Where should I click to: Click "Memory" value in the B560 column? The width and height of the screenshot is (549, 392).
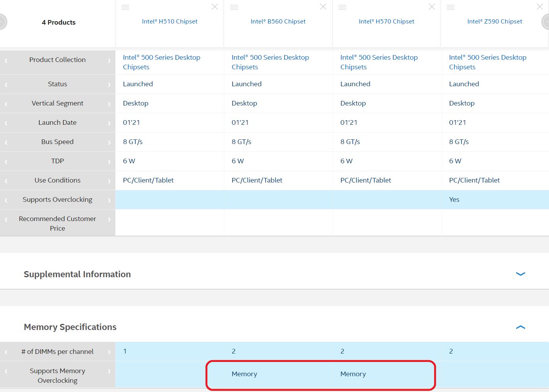click(244, 374)
